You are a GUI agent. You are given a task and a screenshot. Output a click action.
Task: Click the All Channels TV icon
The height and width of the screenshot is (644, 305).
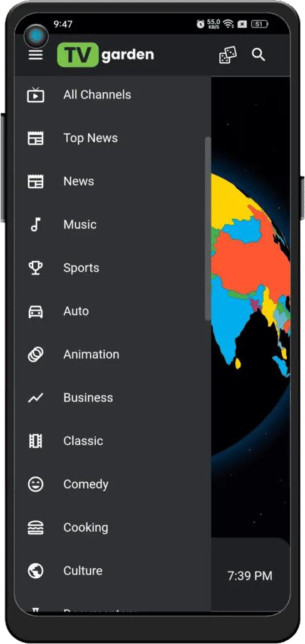point(36,95)
